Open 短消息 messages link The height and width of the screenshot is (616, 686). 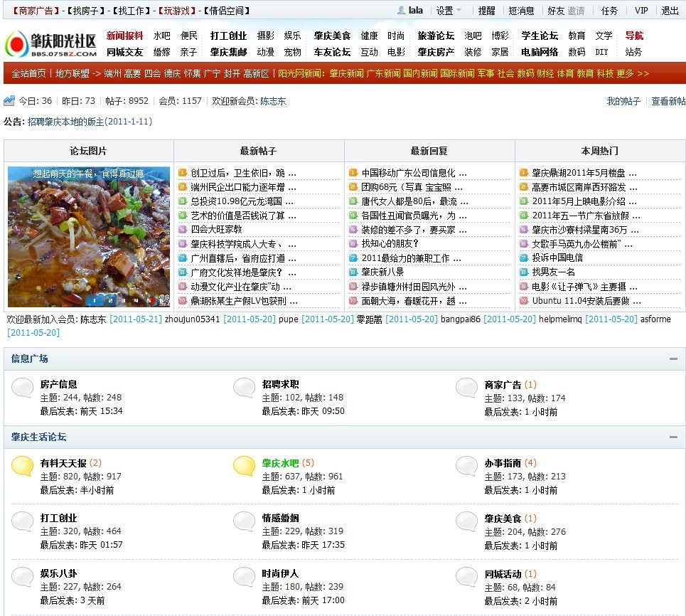tap(521, 11)
